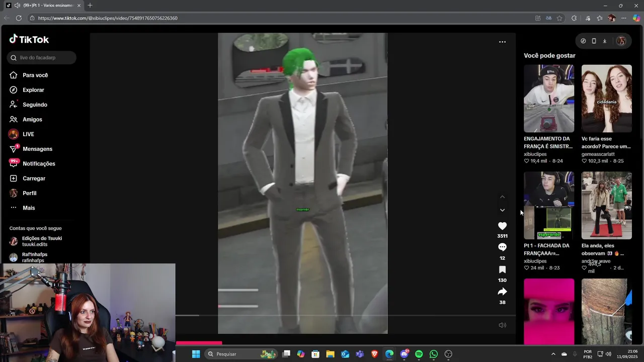
Task: Open the Copilot icon in the browser toolbar
Action: pos(636,18)
